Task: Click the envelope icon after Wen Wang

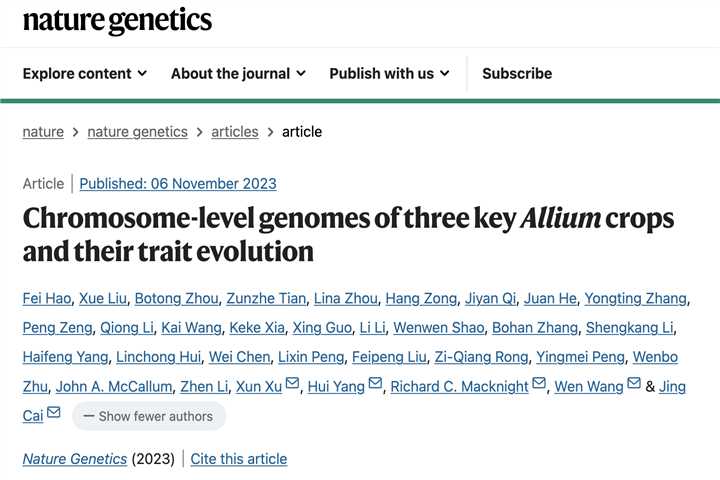Action: point(634,383)
